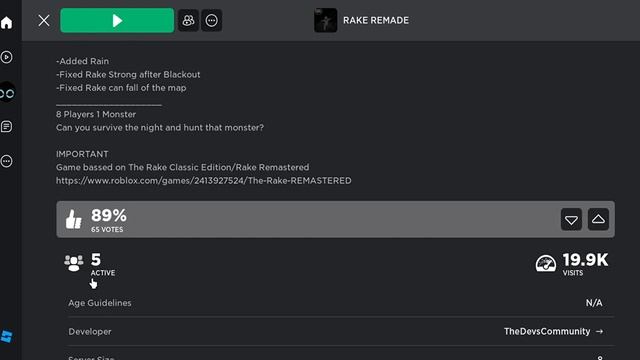The width and height of the screenshot is (640, 360).
Task: Open the chat messages sidebar icon
Action: (x=7, y=127)
